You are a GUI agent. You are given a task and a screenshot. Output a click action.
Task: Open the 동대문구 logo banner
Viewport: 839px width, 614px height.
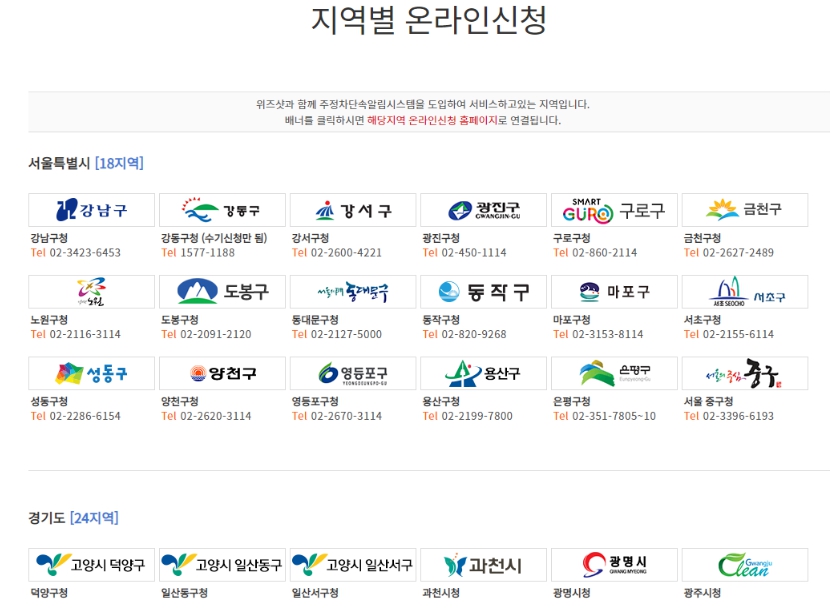tap(353, 292)
